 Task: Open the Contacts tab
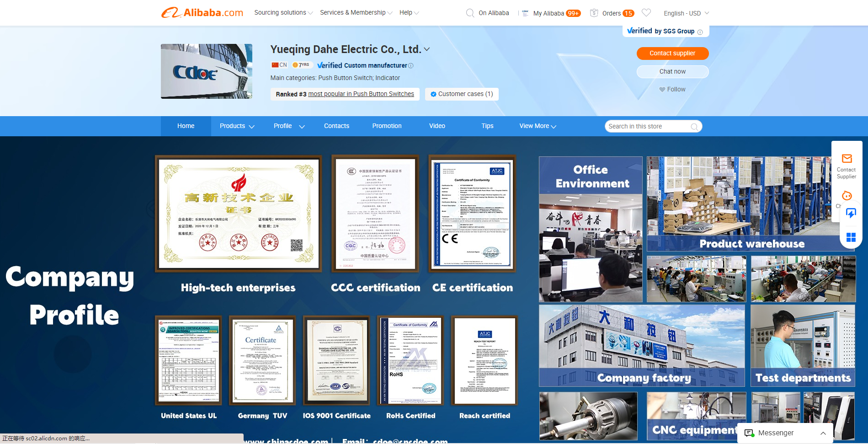tap(336, 126)
